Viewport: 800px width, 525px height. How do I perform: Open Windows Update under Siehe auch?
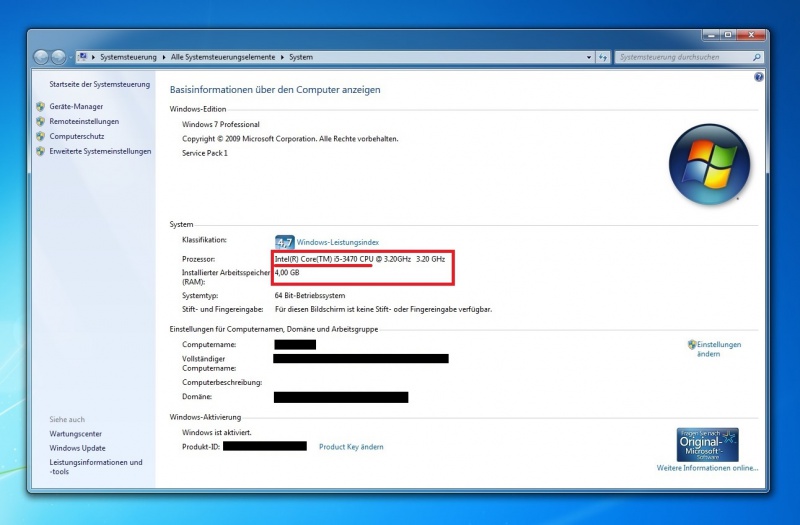(x=78, y=448)
